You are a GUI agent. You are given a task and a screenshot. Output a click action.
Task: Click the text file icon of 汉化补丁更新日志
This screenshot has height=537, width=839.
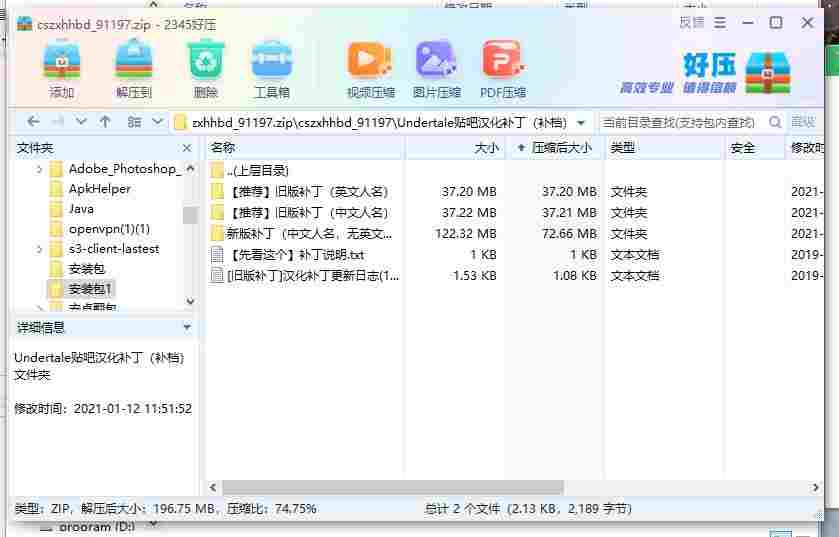tap(217, 276)
